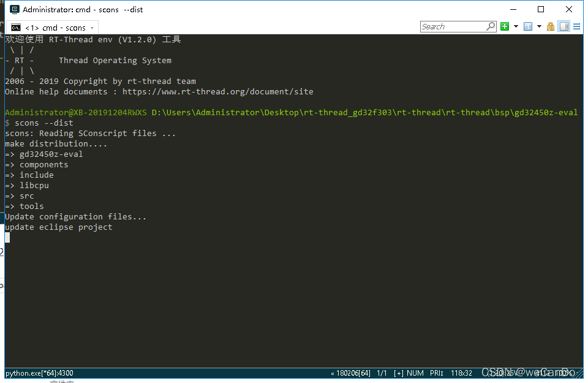Screen dimensions: 588x383
Task: Close the ConEmu window
Action: (x=569, y=9)
